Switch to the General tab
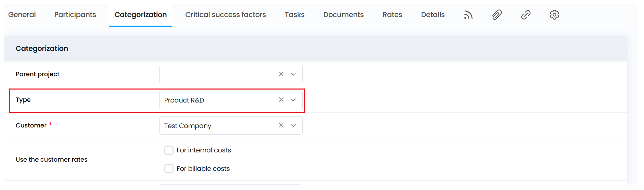The image size is (644, 190). 22,15
